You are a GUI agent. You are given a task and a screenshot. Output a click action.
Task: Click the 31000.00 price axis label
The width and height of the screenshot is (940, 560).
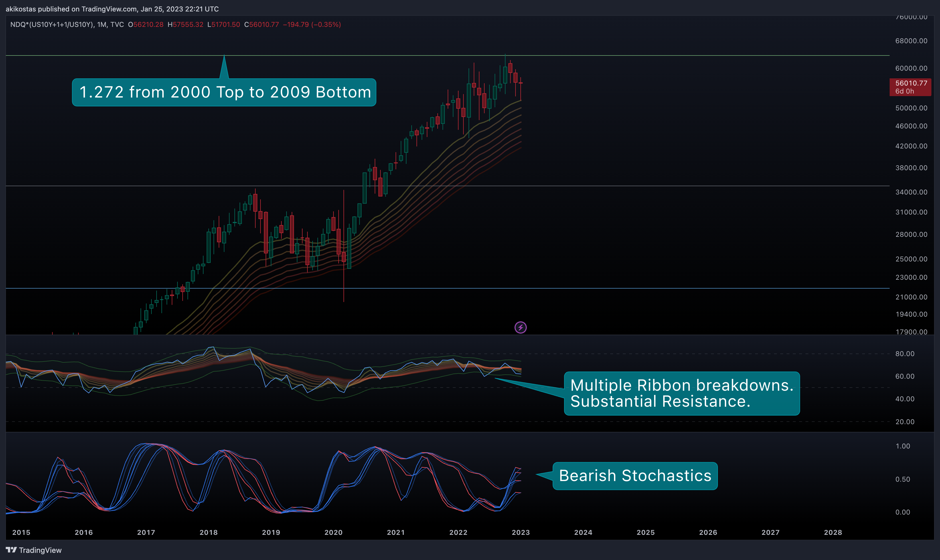point(911,212)
